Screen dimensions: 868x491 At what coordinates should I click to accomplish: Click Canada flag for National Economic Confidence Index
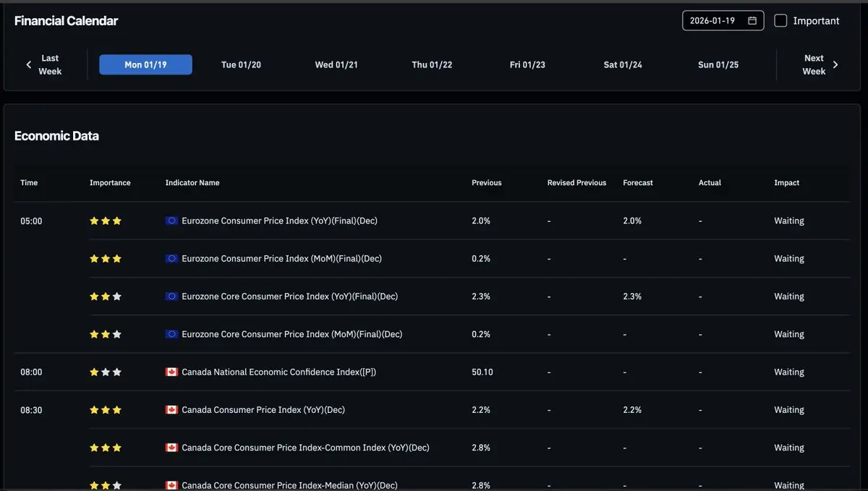coord(171,372)
